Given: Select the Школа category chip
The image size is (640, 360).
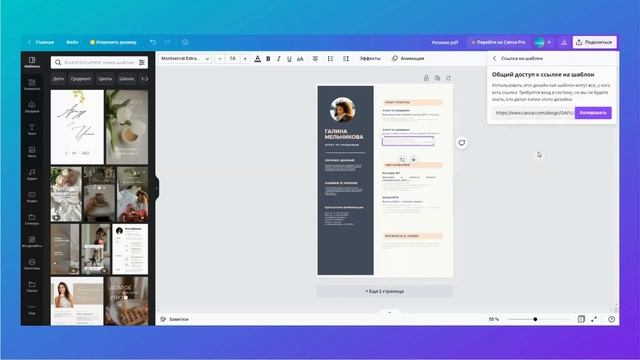Looking at the screenshot, I should (127, 79).
